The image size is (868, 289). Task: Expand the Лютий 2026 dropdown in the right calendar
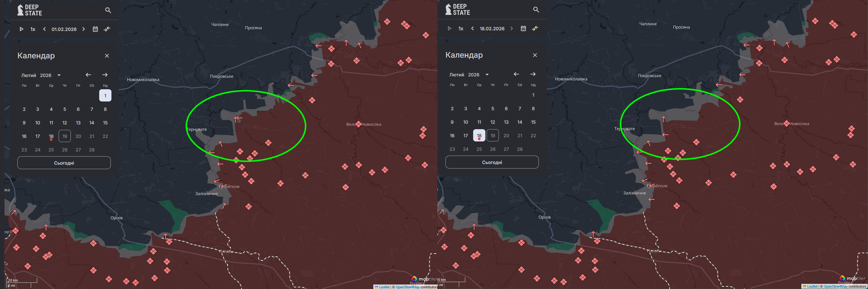coord(487,74)
